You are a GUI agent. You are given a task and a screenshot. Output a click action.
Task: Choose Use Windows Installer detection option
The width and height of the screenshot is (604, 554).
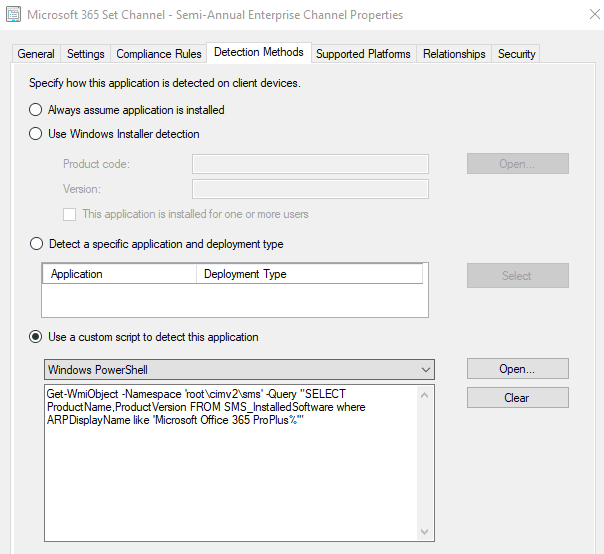[37, 134]
